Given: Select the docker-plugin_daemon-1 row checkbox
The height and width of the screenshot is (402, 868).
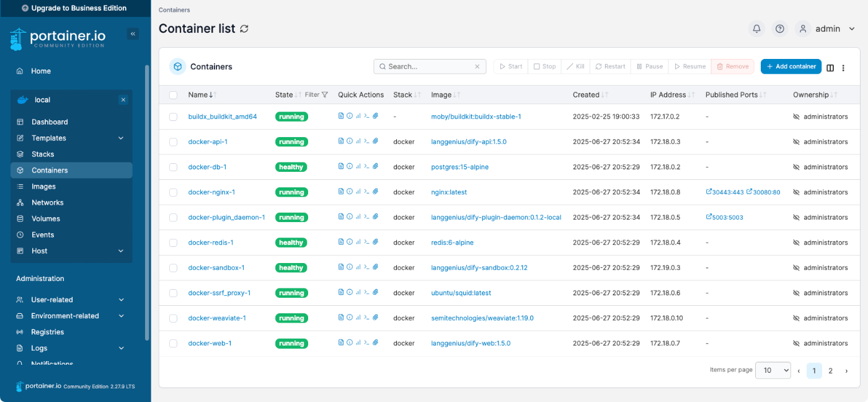Looking at the screenshot, I should click(174, 218).
